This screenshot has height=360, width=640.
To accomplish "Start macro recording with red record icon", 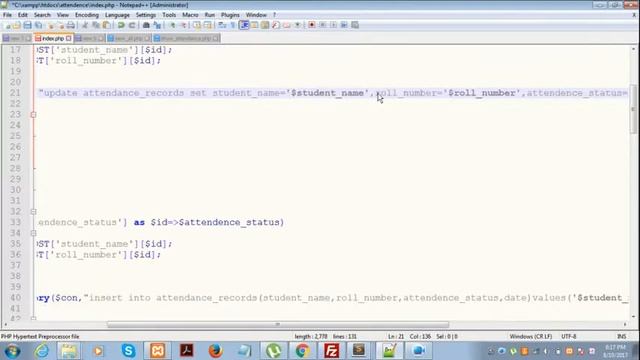I will pos(311,25).
